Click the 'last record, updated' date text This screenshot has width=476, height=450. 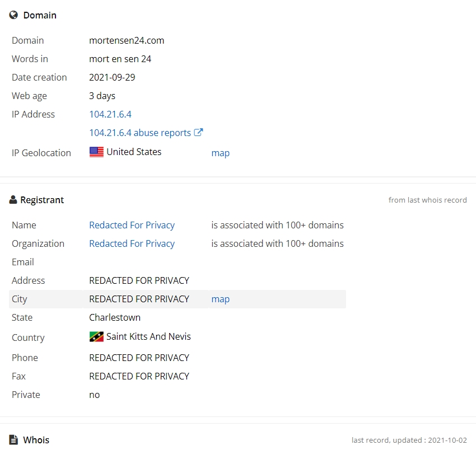(409, 440)
